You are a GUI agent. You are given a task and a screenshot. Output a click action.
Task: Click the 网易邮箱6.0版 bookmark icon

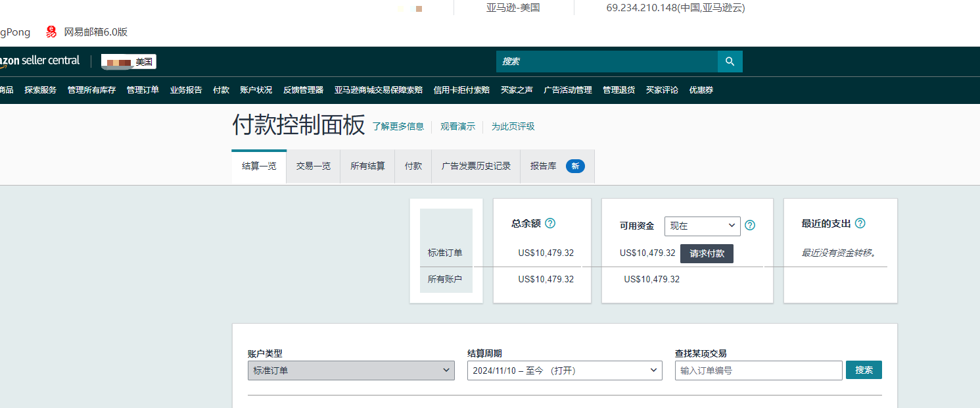coord(51,32)
